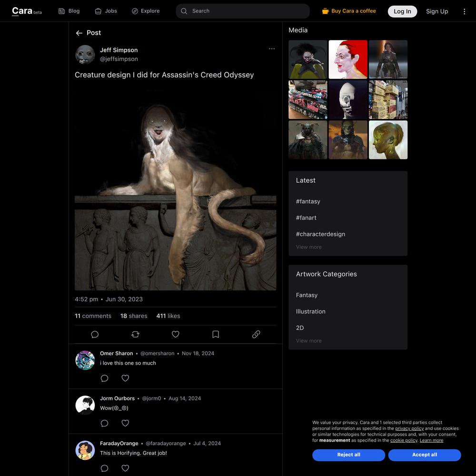
Task: Click the FaradayOrange commenter name
Action: (x=119, y=443)
